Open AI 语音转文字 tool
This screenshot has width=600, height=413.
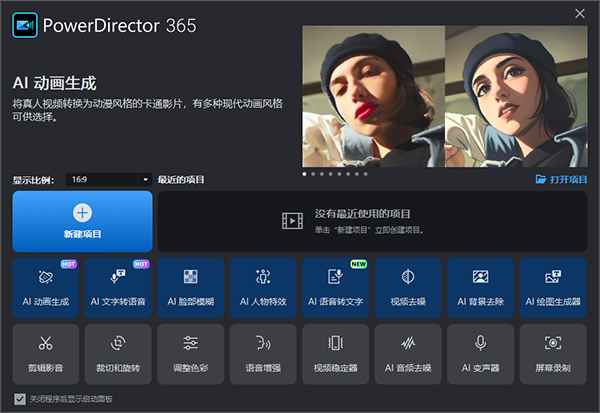click(x=336, y=287)
